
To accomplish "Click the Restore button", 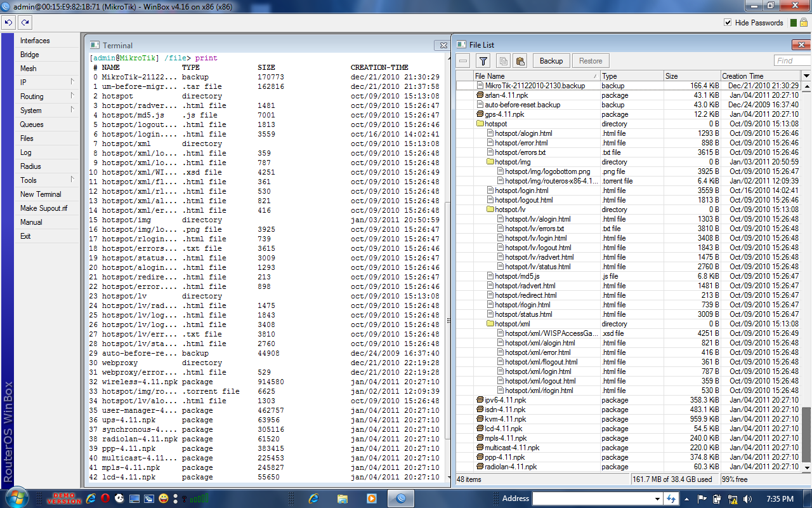I will (591, 61).
